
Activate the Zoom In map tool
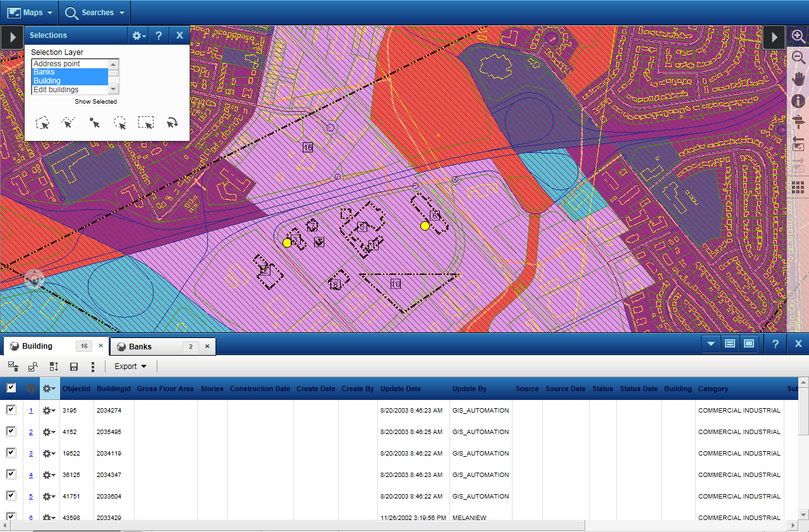(798, 37)
